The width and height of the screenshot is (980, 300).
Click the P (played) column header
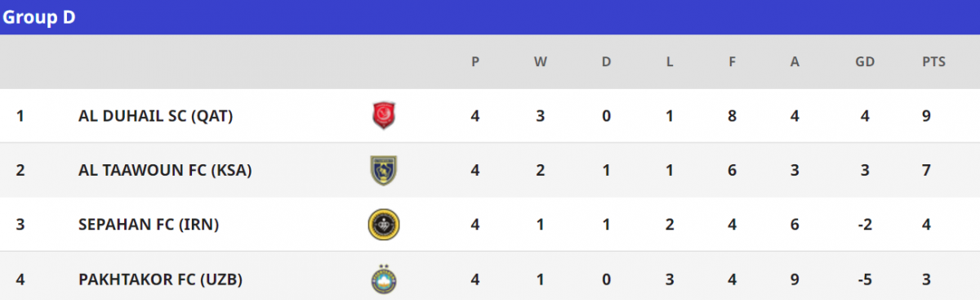coord(475,62)
